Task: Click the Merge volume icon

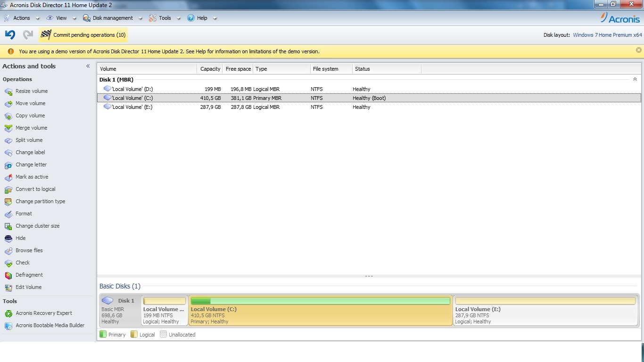Action: tap(8, 128)
